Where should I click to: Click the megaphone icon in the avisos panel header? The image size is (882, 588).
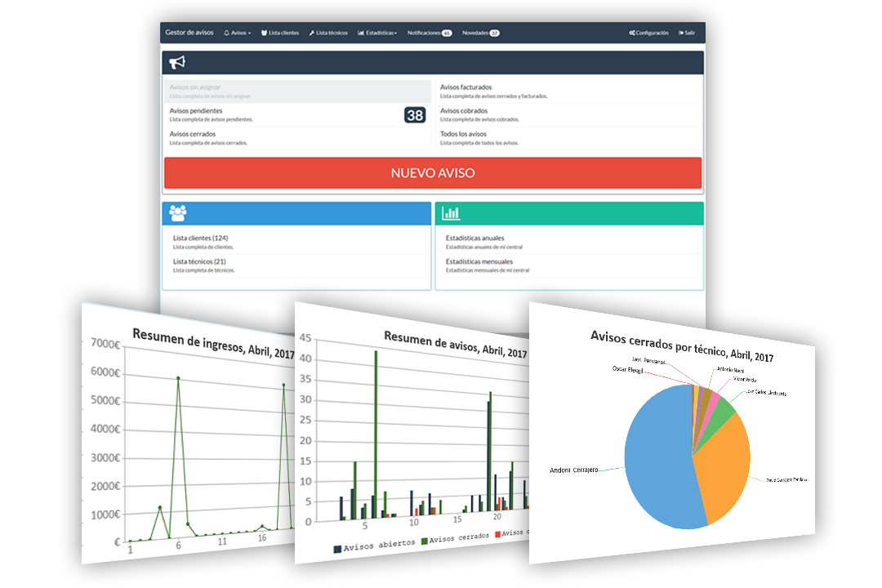(x=177, y=62)
